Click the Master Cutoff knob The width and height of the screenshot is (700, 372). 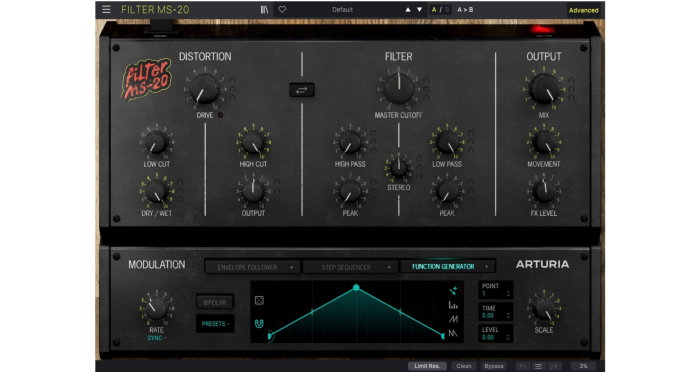tap(399, 88)
